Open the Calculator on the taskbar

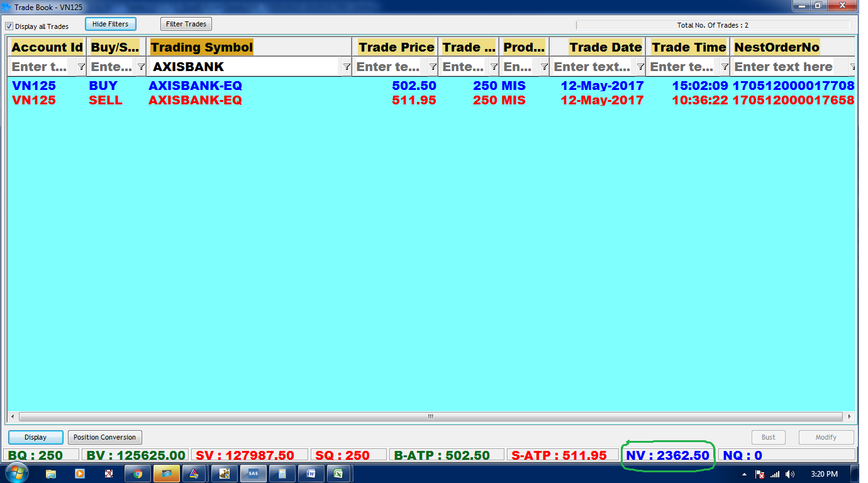[282, 474]
